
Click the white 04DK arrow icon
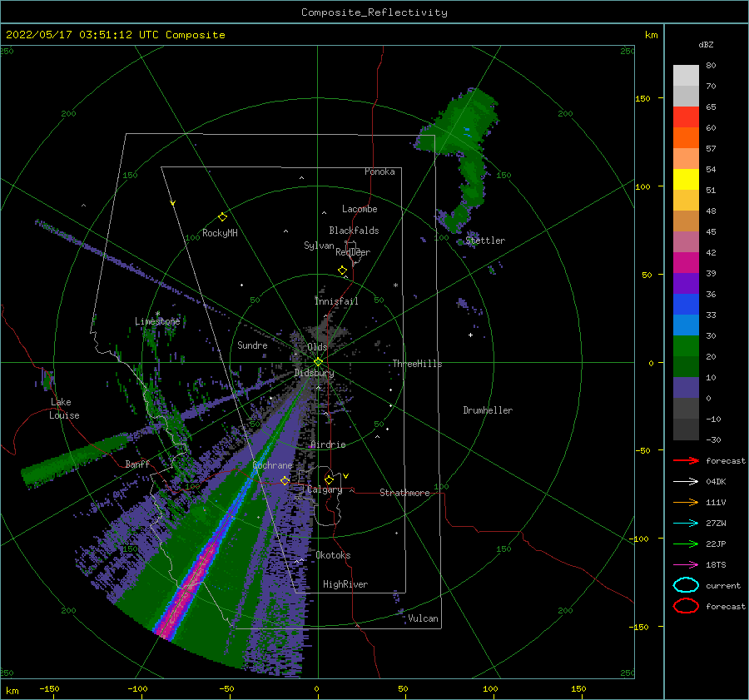point(686,482)
